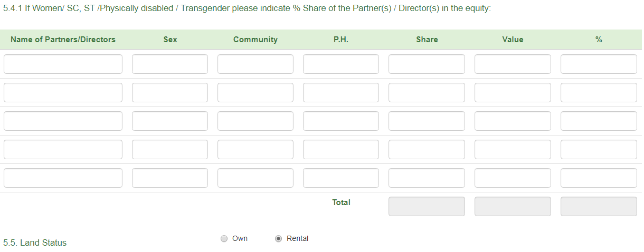This screenshot has height=252, width=644.
Task: Click first row percentage input field
Action: pyautogui.click(x=599, y=64)
